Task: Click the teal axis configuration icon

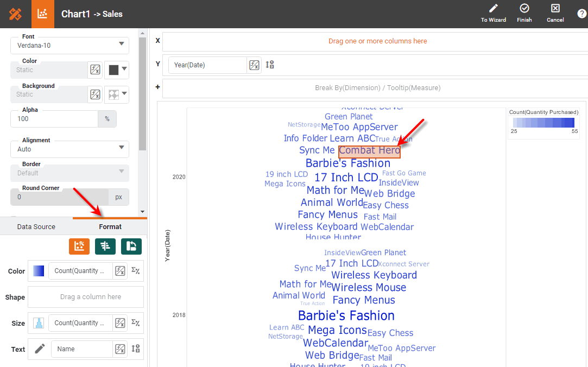Action: tap(105, 246)
